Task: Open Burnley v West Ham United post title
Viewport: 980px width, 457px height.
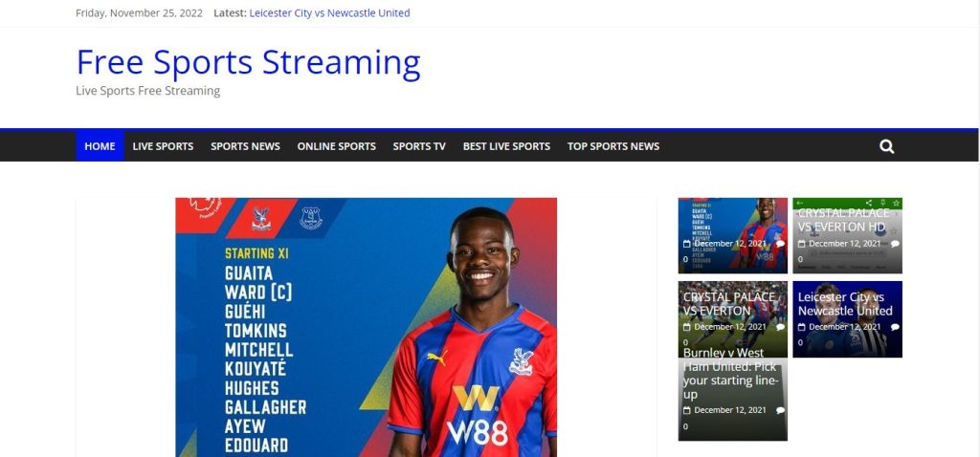Action: click(x=730, y=373)
